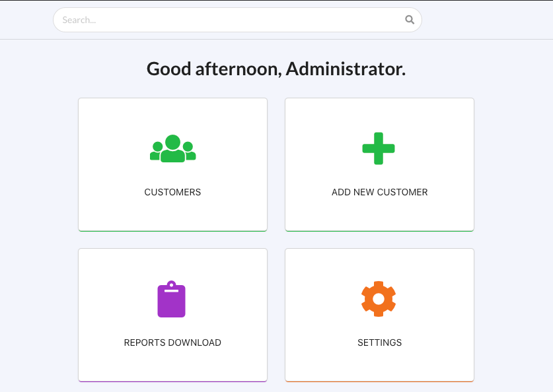Screen dimensions: 553x392
Task: Open the REPORTS DOWNLOAD label
Action: [172, 343]
